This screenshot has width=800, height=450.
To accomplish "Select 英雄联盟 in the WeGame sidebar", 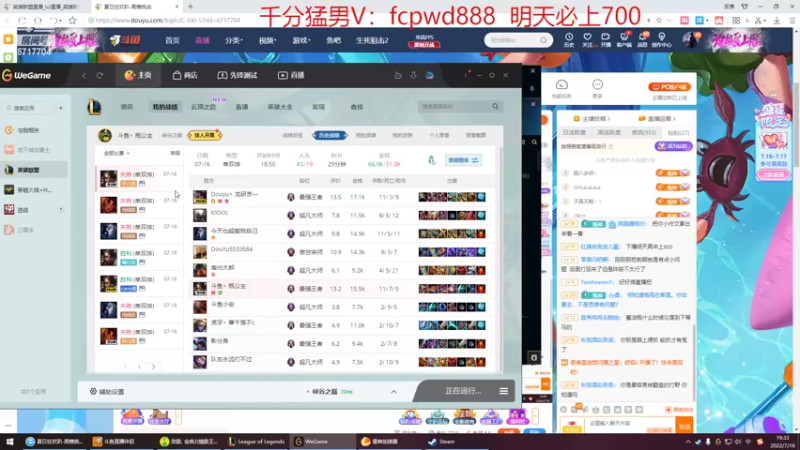I will point(35,170).
